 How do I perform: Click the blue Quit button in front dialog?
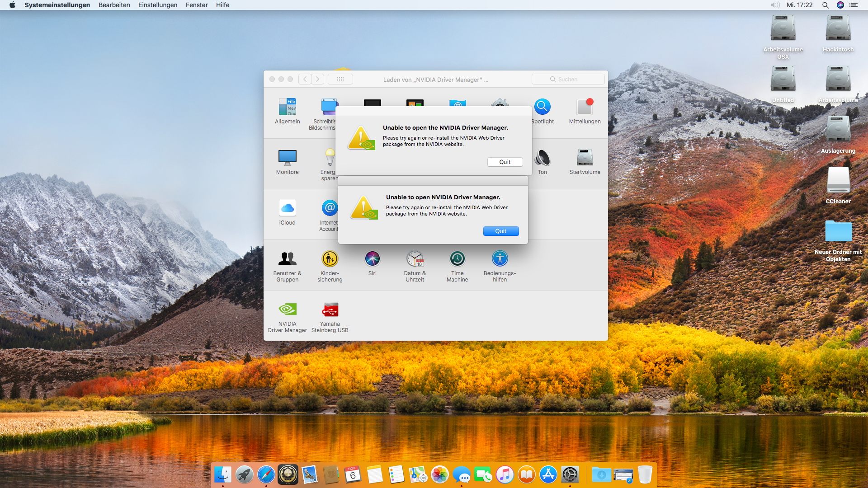(501, 231)
